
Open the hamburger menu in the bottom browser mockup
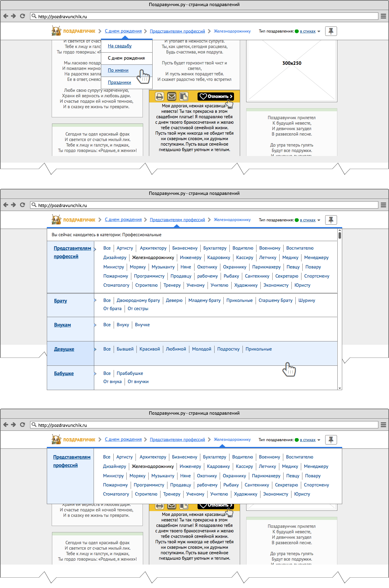pos(383,425)
